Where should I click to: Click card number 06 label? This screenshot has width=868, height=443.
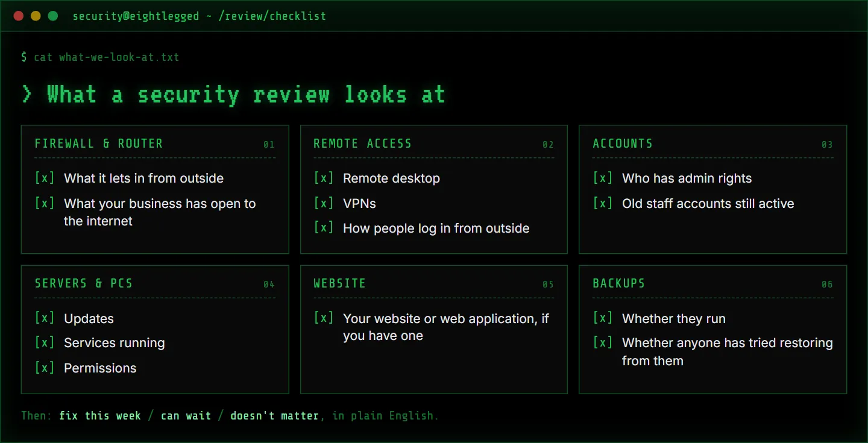[827, 284]
